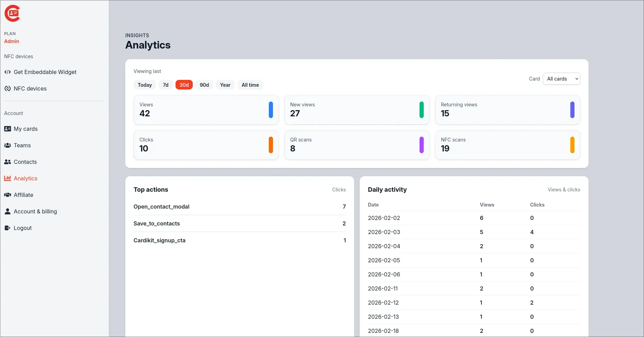Click the Account & billing person icon
This screenshot has width=644, height=337.
(x=8, y=211)
